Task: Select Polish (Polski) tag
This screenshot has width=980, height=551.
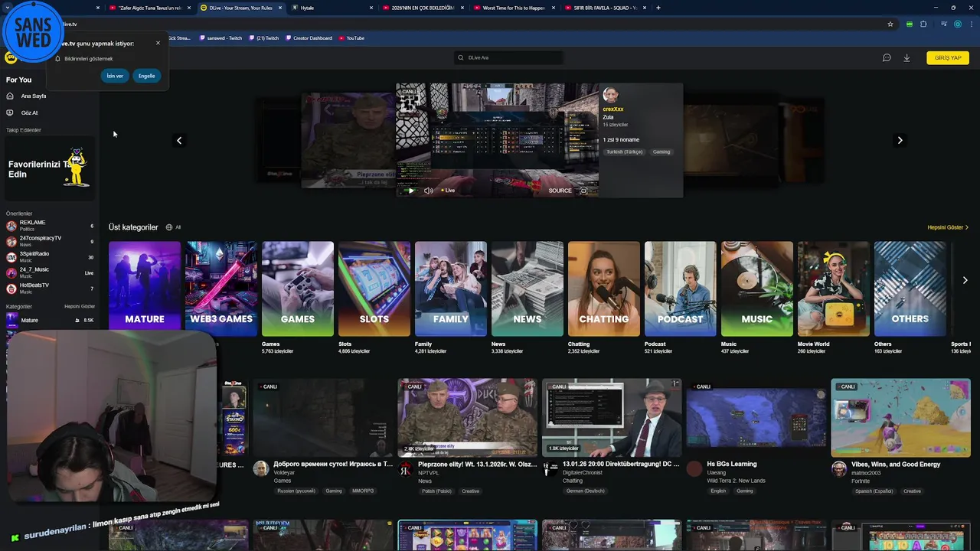Action: tap(438, 491)
